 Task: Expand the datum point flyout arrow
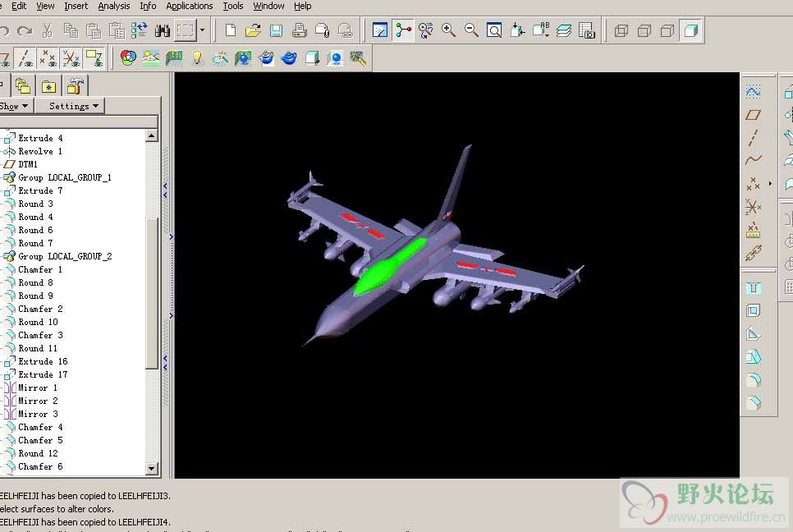point(770,184)
